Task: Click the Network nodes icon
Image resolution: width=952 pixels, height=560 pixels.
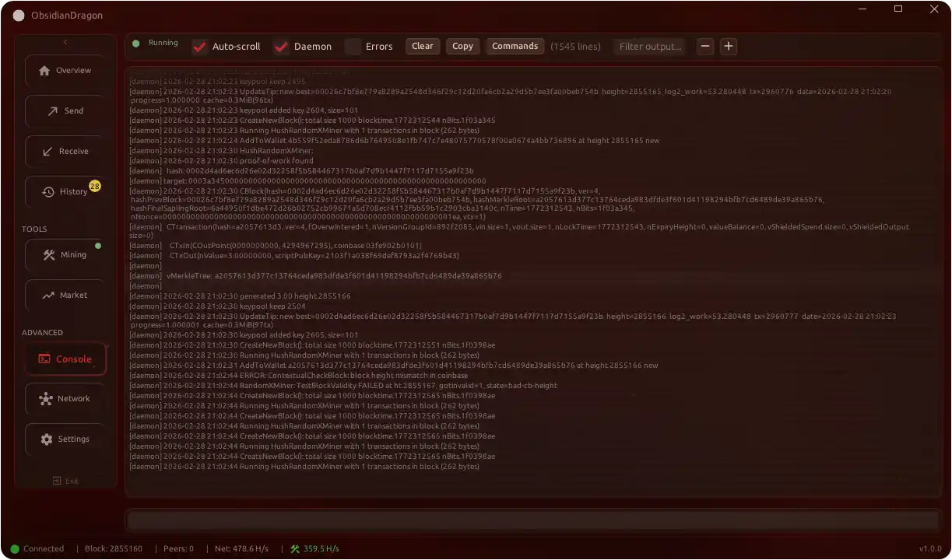Action: (x=46, y=399)
